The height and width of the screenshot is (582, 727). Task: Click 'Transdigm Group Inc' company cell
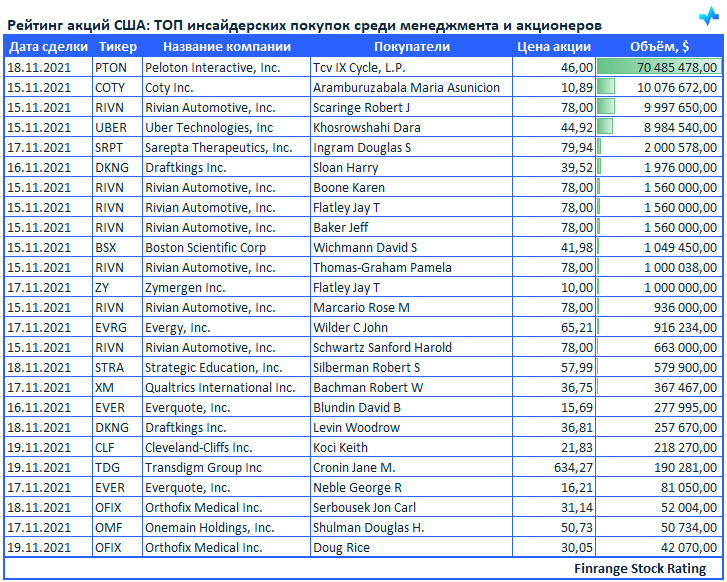pyautogui.click(x=226, y=467)
